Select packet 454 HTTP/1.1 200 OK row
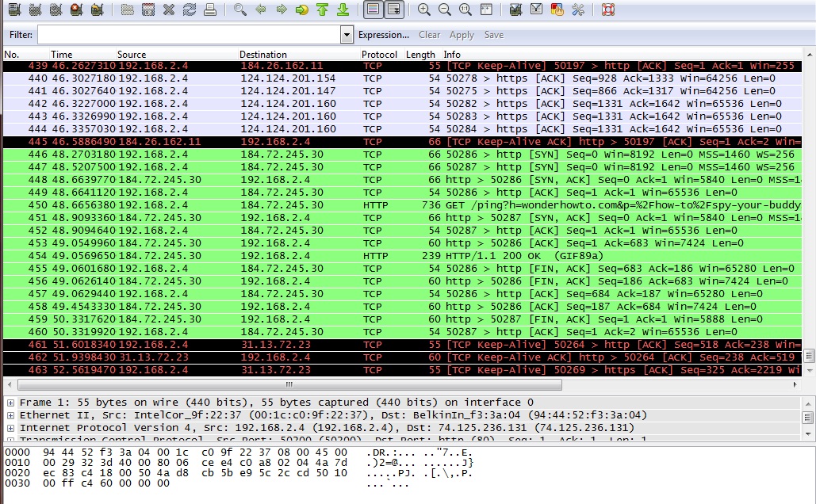816x504 pixels. coord(397,256)
